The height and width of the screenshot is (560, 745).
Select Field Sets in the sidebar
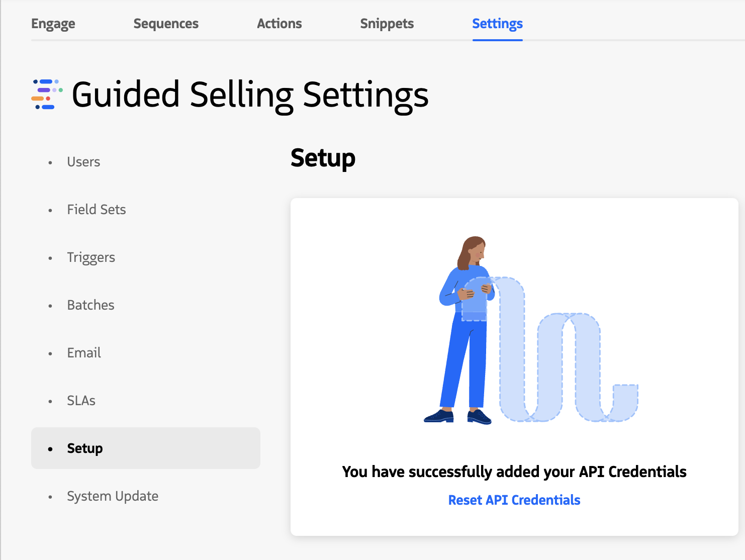[x=97, y=209]
